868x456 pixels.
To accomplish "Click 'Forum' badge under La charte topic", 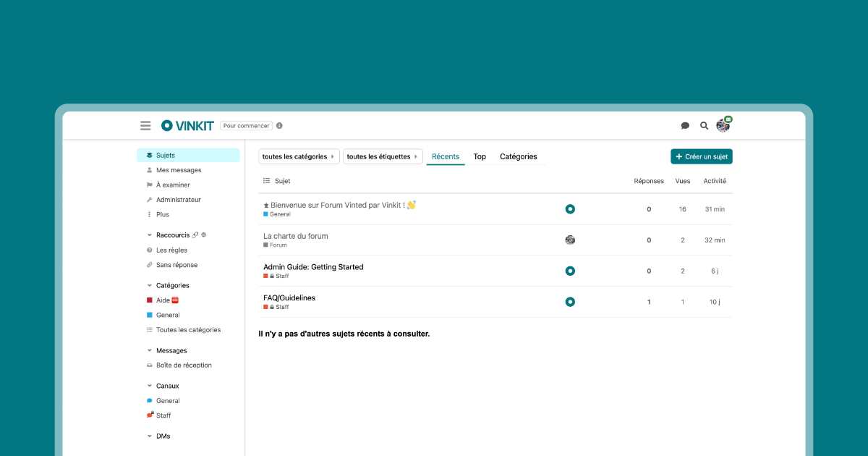I will pyautogui.click(x=276, y=245).
